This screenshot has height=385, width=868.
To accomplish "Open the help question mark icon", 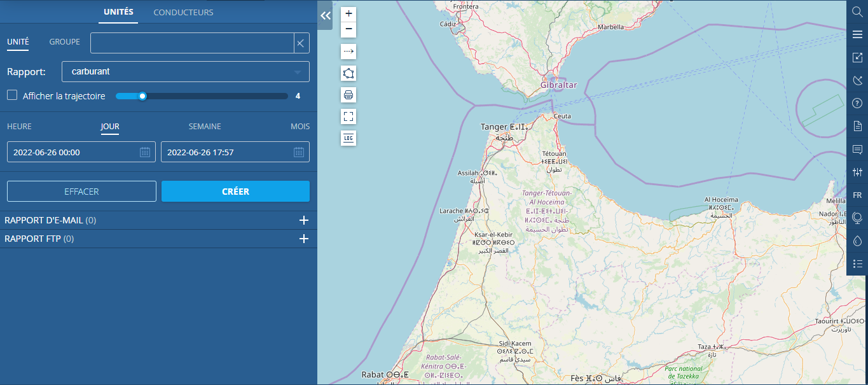I will pos(857,104).
